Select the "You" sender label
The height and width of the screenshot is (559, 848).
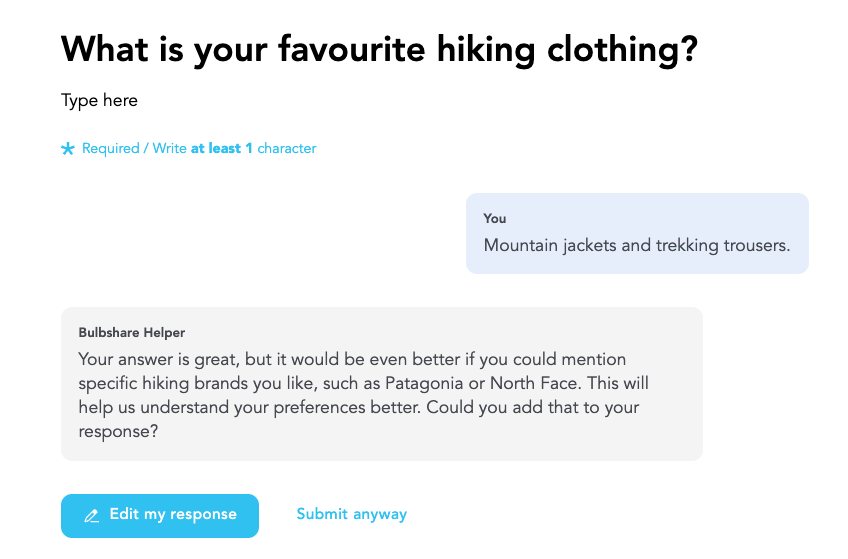pos(495,218)
